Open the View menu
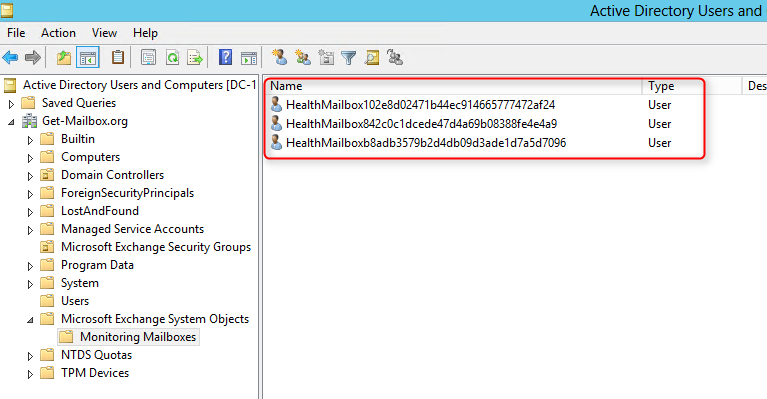This screenshot has height=399, width=767. point(104,33)
